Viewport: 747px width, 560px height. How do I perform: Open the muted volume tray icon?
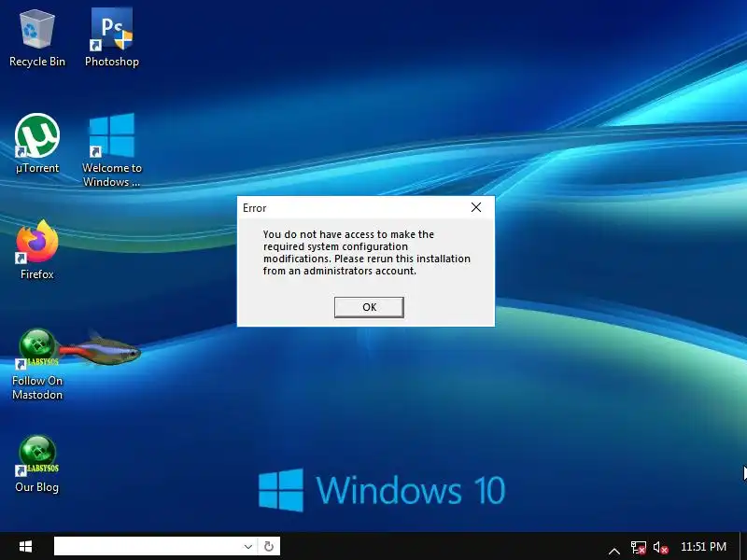tap(661, 547)
